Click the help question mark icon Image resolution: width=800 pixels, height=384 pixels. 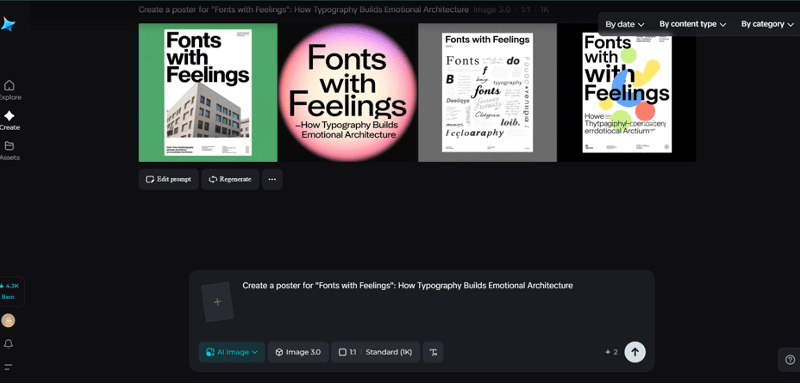[x=790, y=360]
